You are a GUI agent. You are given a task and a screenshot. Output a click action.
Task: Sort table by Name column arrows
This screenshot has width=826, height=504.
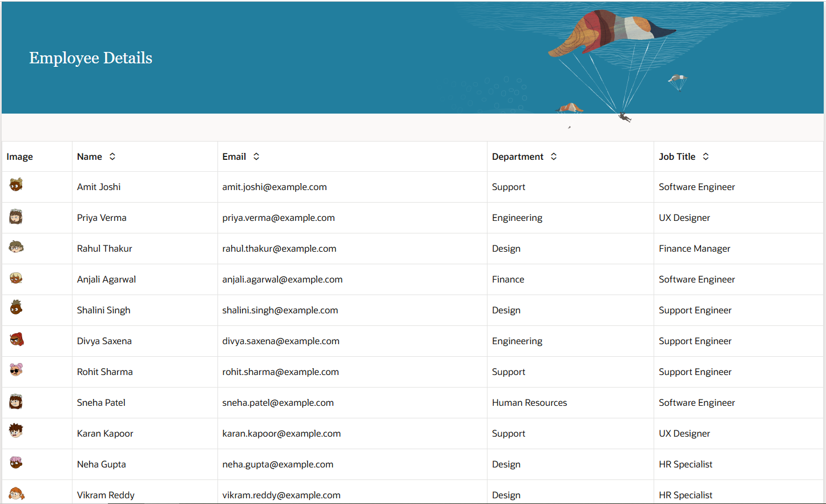[x=112, y=156]
